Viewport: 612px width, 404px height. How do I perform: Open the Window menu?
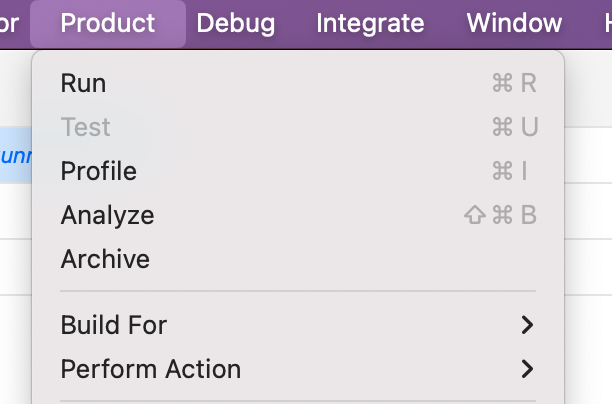point(514,23)
